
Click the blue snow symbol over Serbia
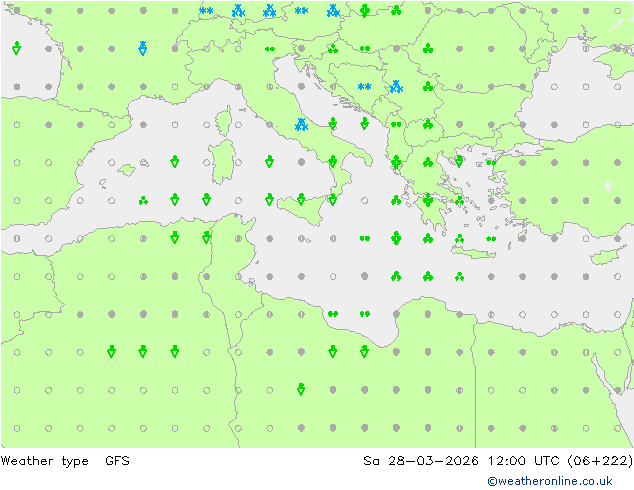(396, 87)
